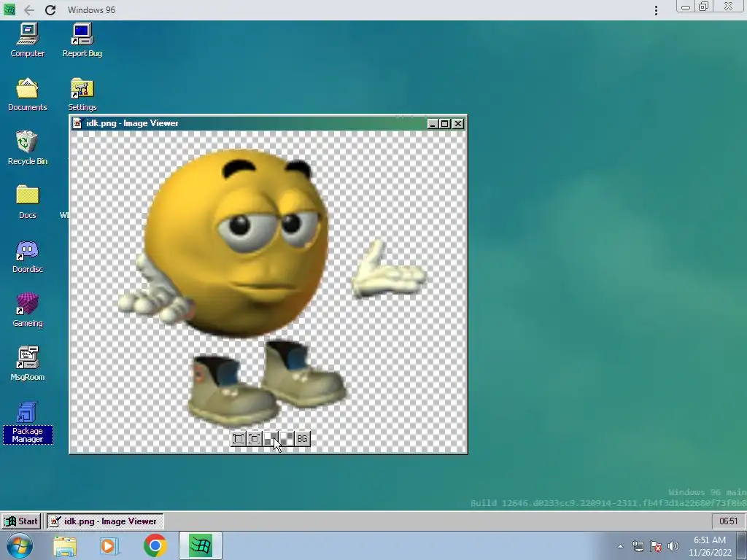Select the Package Manager desktop icon
747x560 pixels.
[x=28, y=423]
